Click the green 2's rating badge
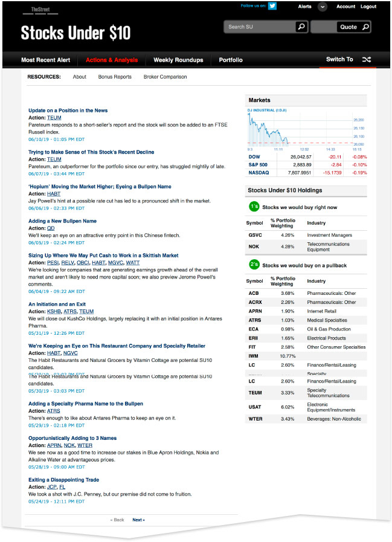392x542 pixels. click(254, 265)
